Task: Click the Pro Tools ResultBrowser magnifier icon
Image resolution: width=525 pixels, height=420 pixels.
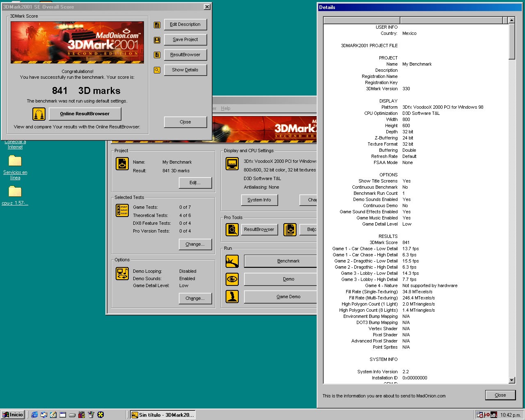Action: click(232, 230)
